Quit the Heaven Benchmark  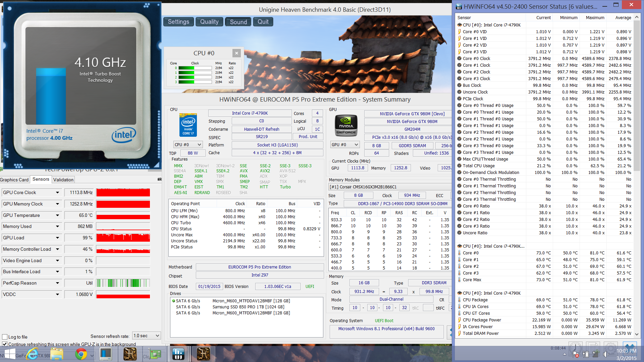tap(263, 22)
